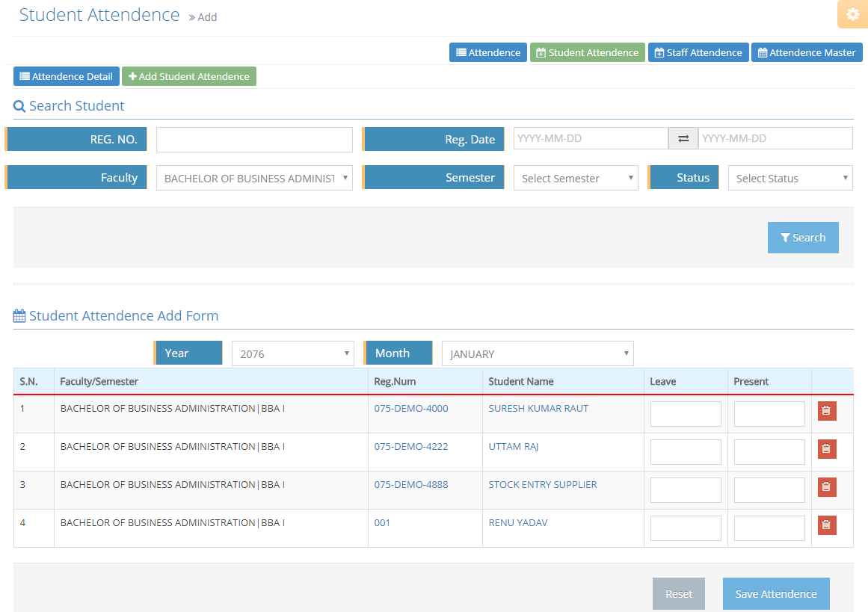This screenshot has width=868, height=612.
Task: Delete Renu Yadav's row with trash icon
Action: [x=826, y=525]
